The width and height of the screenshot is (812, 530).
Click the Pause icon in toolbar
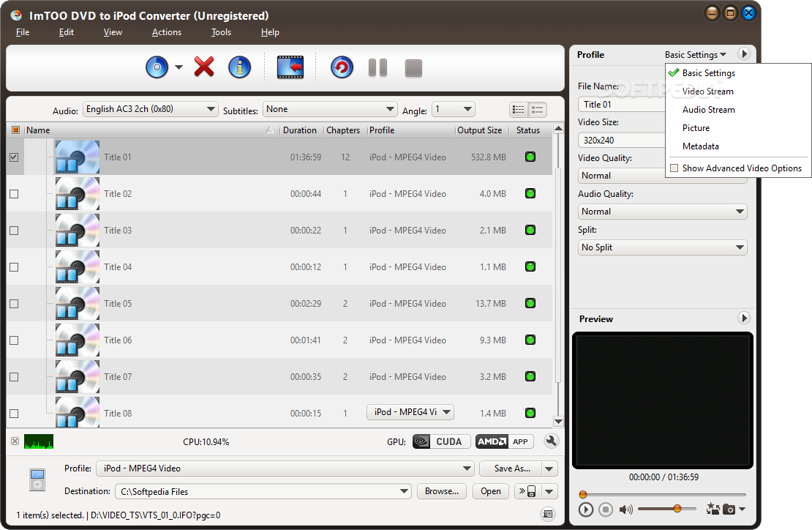378,68
